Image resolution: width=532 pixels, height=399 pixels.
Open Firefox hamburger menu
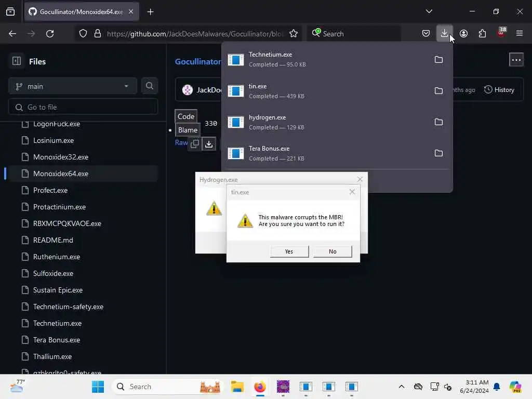point(519,33)
